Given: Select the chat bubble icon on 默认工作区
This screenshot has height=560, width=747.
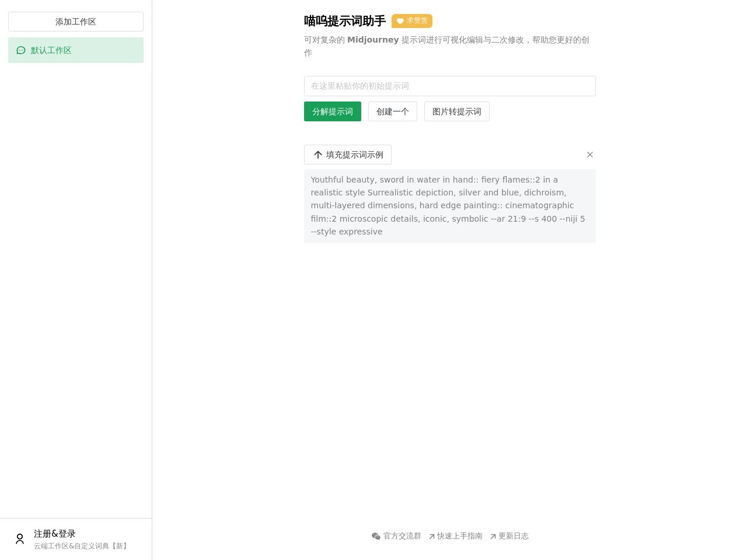Looking at the screenshot, I should pyautogui.click(x=21, y=50).
